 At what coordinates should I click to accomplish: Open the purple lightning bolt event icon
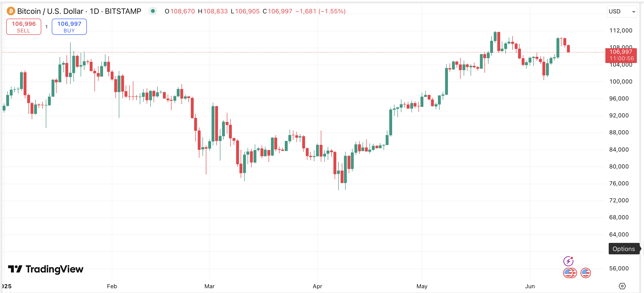(x=568, y=261)
